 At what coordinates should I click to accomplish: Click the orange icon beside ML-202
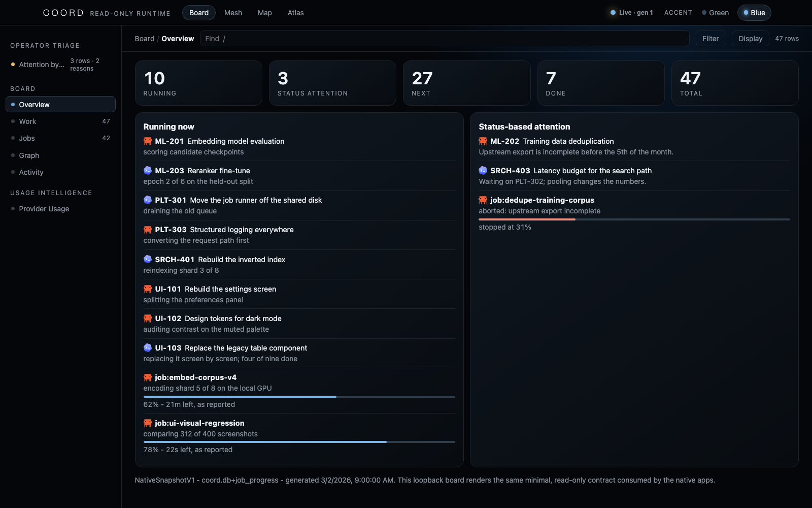click(483, 141)
